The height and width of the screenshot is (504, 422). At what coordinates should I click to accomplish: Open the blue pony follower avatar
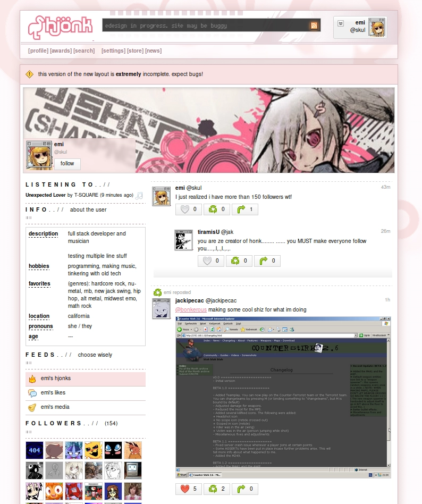(73, 450)
